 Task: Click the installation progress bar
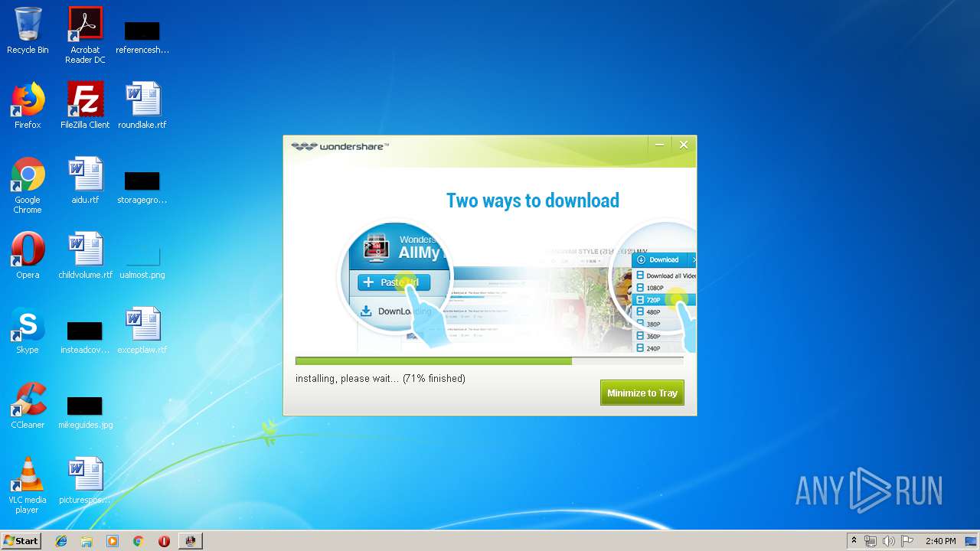click(489, 360)
